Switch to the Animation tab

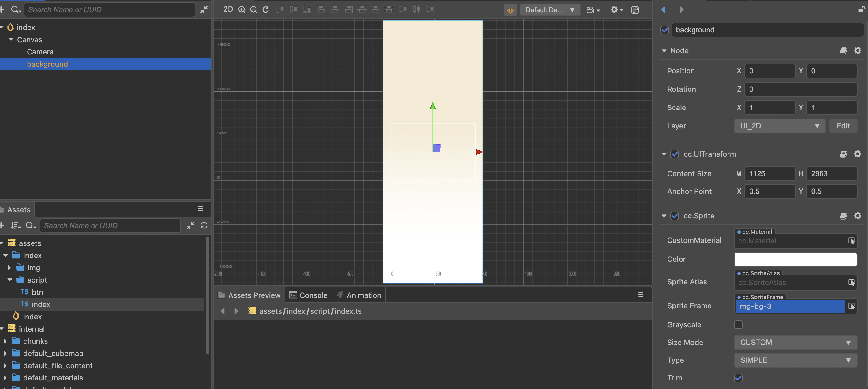359,295
